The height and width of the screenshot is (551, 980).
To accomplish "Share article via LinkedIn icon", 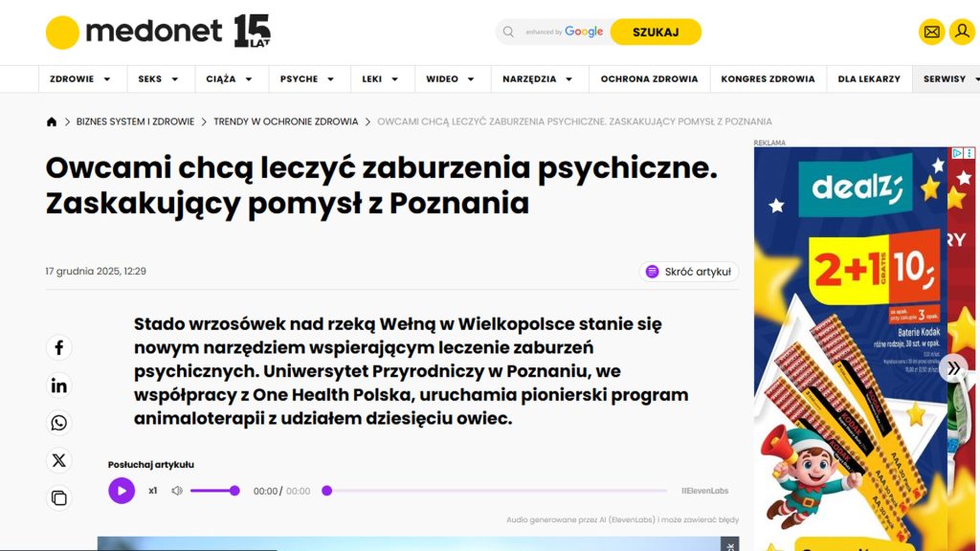I will (59, 386).
